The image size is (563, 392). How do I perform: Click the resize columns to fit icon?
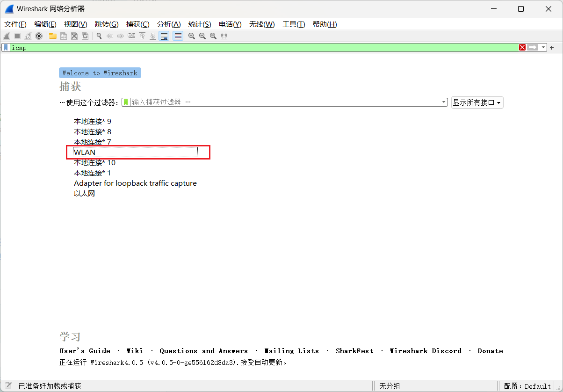tap(224, 36)
